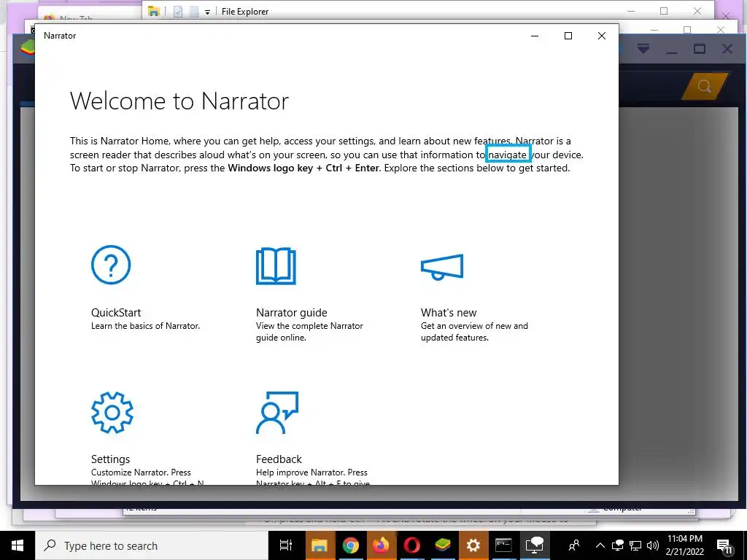Image resolution: width=747 pixels, height=560 pixels.
Task: Open Command Prompt from the taskbar
Action: pos(503,545)
